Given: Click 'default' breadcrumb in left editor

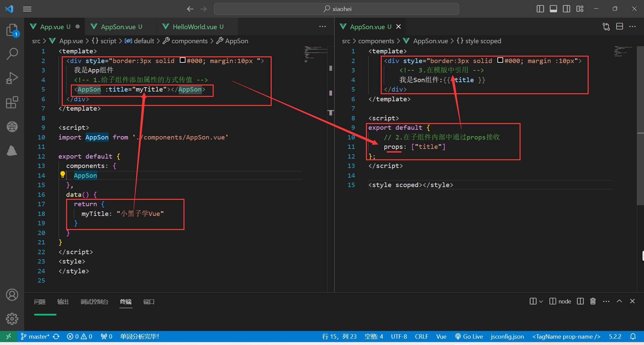Looking at the screenshot, I should (x=144, y=41).
